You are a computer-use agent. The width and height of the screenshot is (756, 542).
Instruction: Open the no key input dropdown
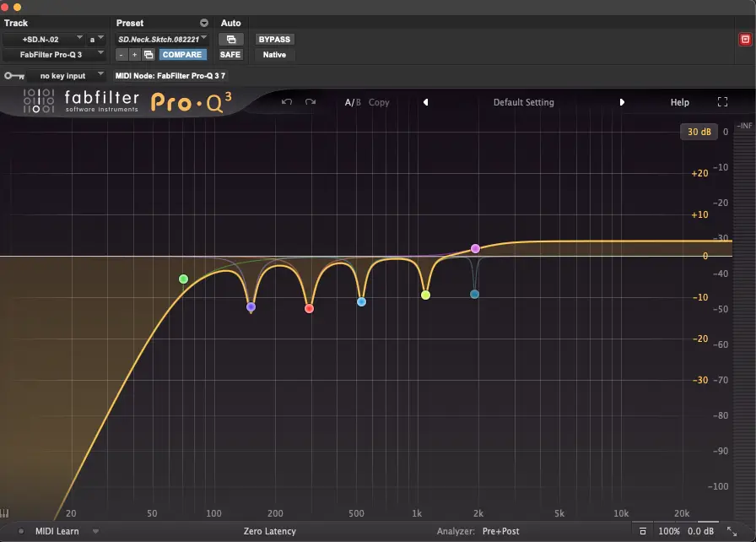(68, 76)
